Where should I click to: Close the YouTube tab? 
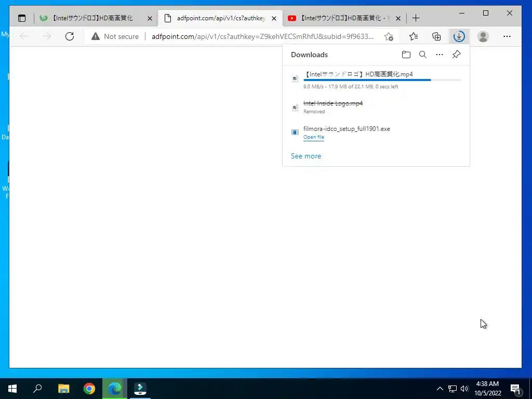coord(398,18)
